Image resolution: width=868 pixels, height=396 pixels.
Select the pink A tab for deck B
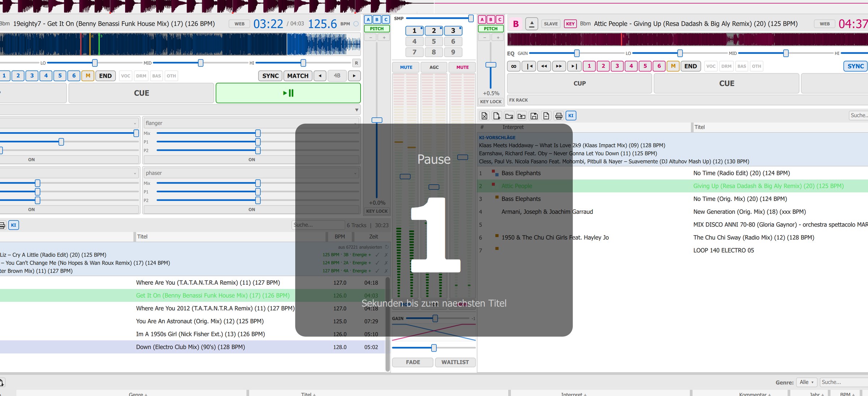[x=482, y=20]
